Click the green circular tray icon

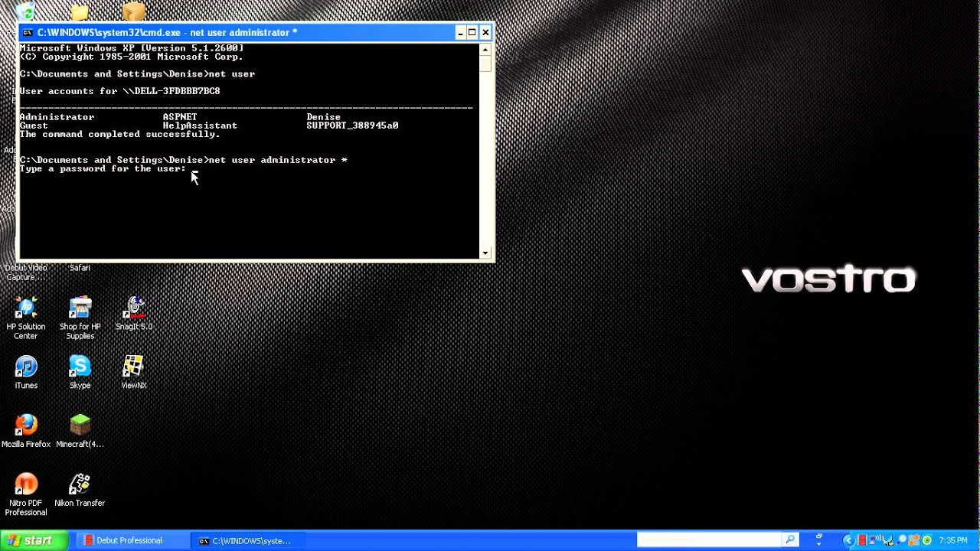(x=927, y=540)
